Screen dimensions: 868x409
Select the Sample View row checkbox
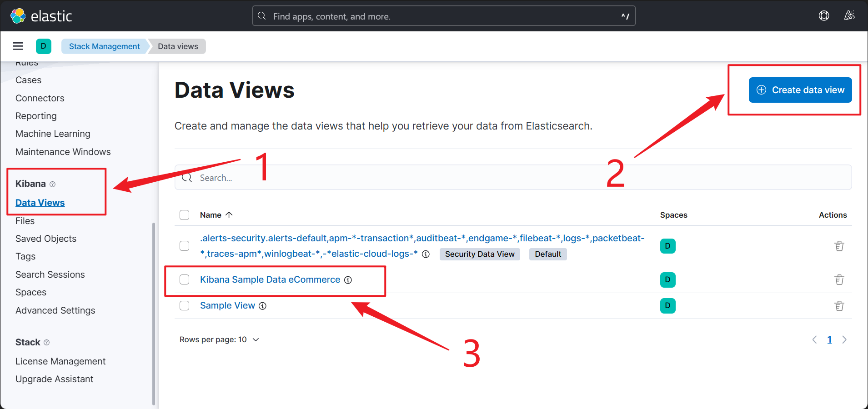click(184, 305)
